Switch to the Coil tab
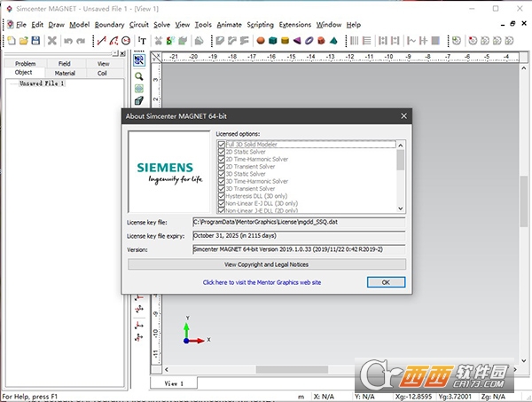Image resolution: width=532 pixels, height=402 pixels. 102,73
